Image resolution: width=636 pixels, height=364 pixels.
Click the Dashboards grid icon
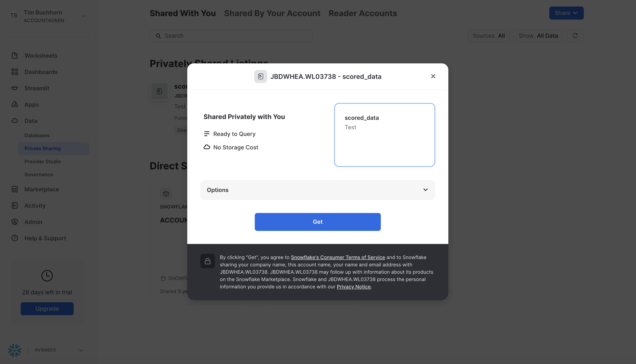pyautogui.click(x=14, y=72)
